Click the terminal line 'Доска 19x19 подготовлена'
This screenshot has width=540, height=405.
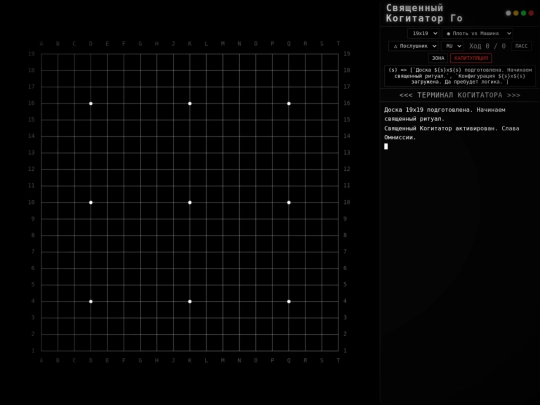pyautogui.click(x=445, y=114)
